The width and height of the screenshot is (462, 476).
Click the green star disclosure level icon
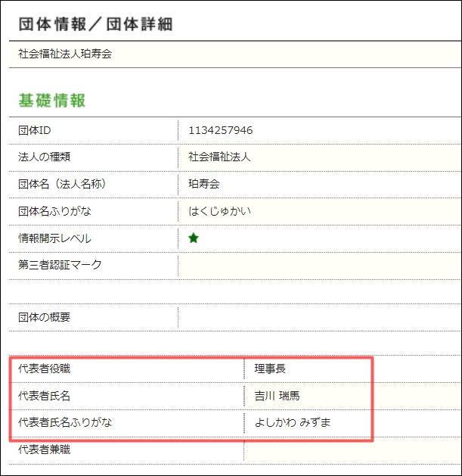click(x=194, y=238)
